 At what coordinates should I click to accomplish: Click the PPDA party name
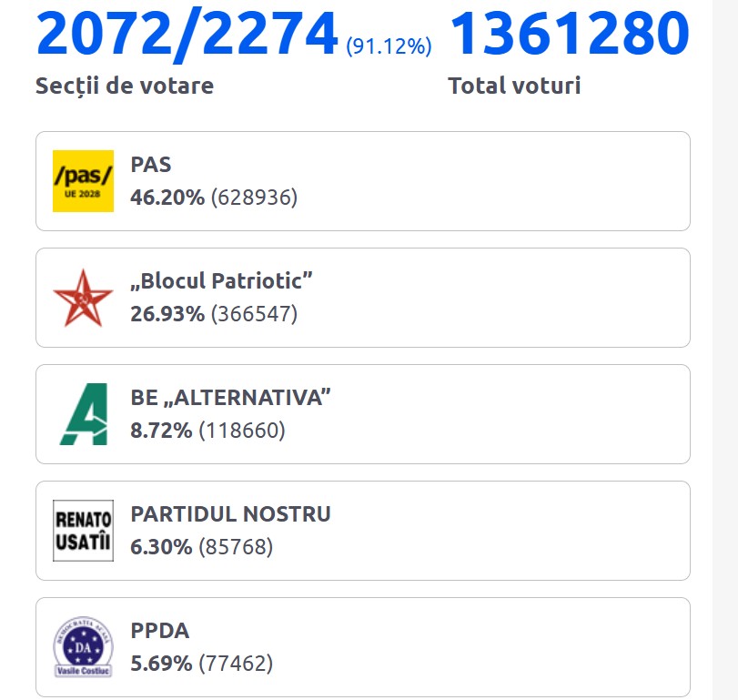pos(160,631)
